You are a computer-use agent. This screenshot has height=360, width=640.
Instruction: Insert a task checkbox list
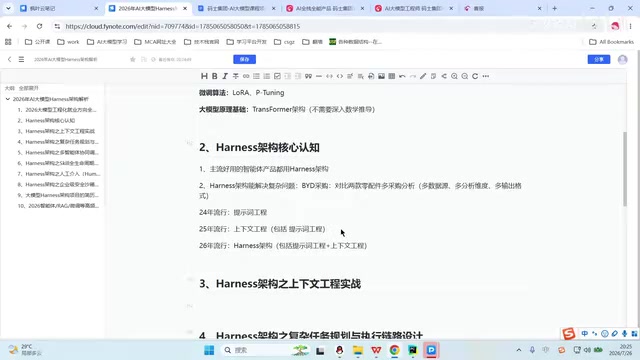277,76
